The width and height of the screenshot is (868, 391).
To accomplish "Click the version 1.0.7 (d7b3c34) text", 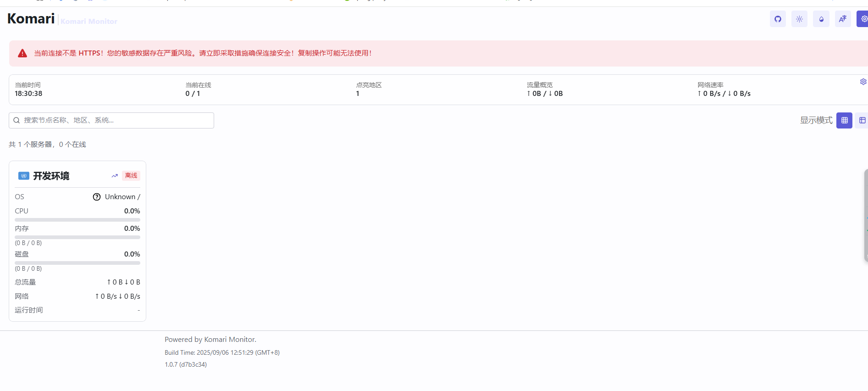I will (x=186, y=365).
